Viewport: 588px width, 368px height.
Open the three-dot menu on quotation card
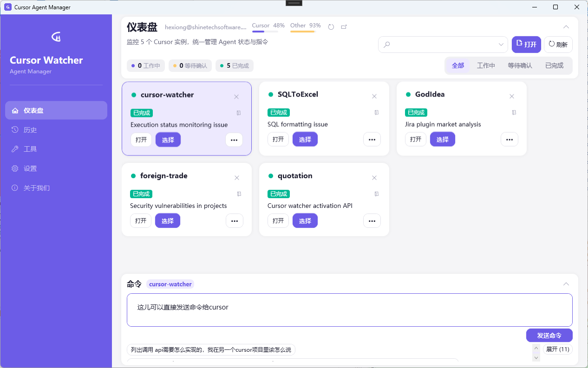tap(372, 221)
